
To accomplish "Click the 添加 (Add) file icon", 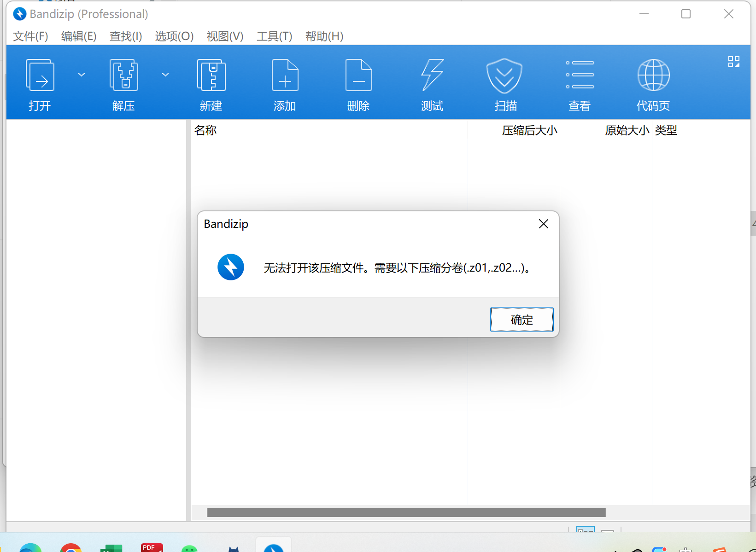I will point(285,75).
